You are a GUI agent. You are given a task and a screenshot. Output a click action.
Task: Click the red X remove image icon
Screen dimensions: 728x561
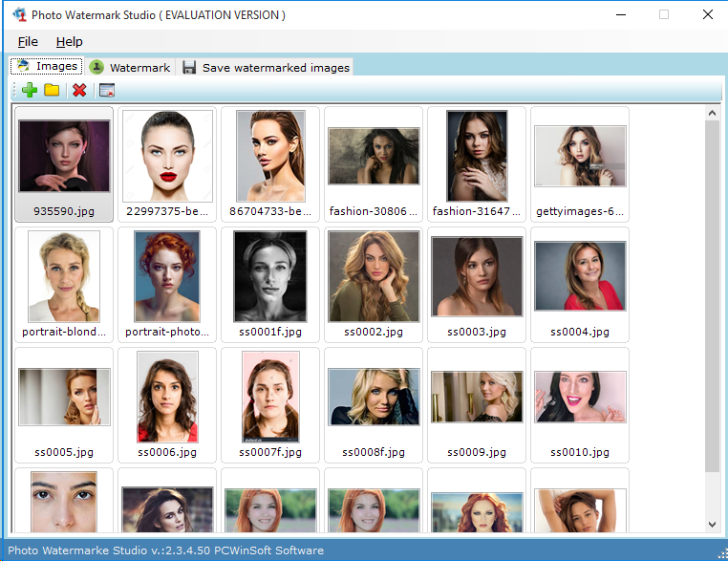tap(79, 90)
